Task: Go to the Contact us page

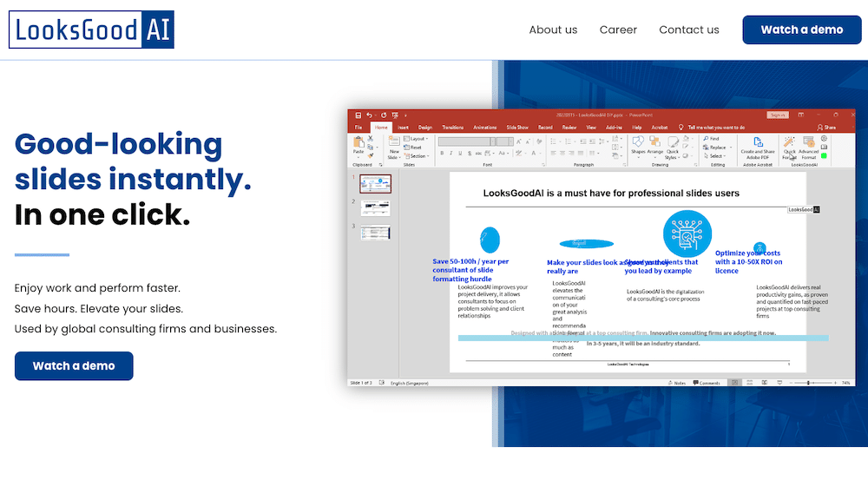Action: (688, 30)
